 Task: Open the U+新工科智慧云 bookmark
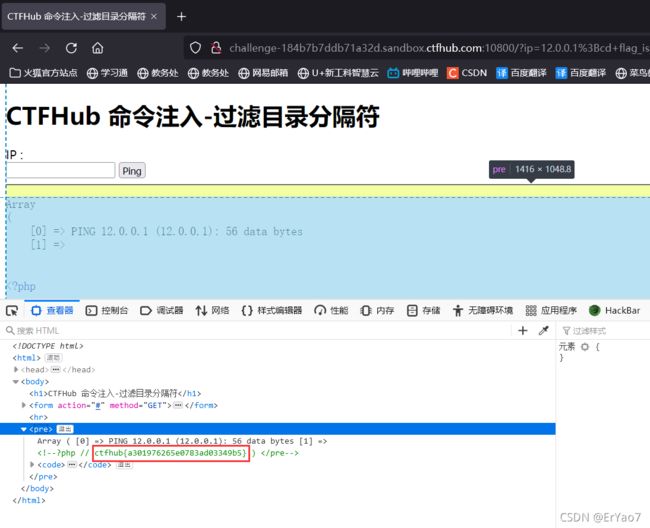338,73
